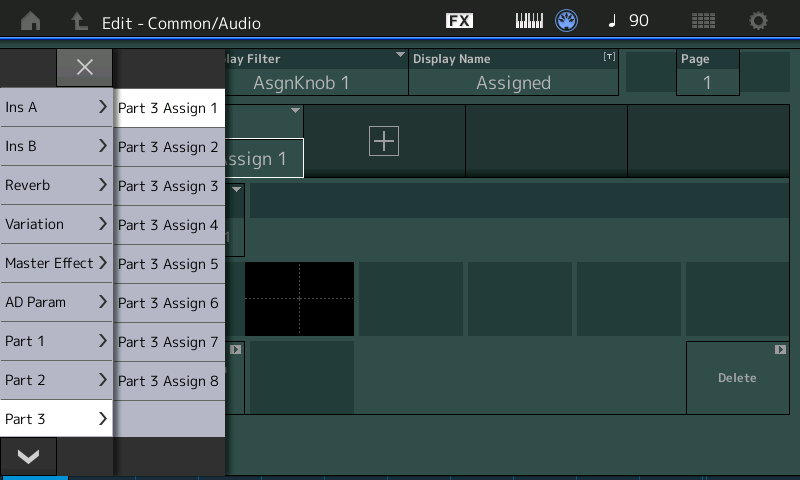Image resolution: width=800 pixels, height=480 pixels.
Task: Tap the Home icon
Action: (x=30, y=21)
